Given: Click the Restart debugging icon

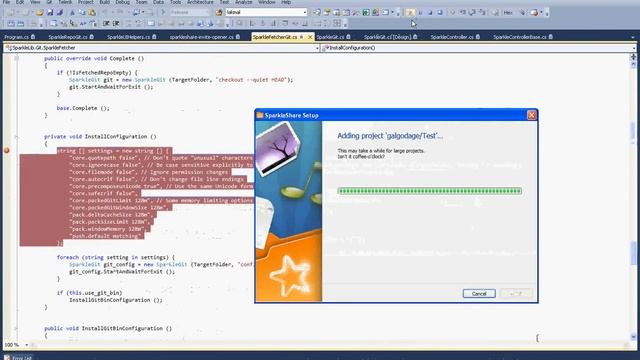Looking at the screenshot, I should [x=440, y=13].
